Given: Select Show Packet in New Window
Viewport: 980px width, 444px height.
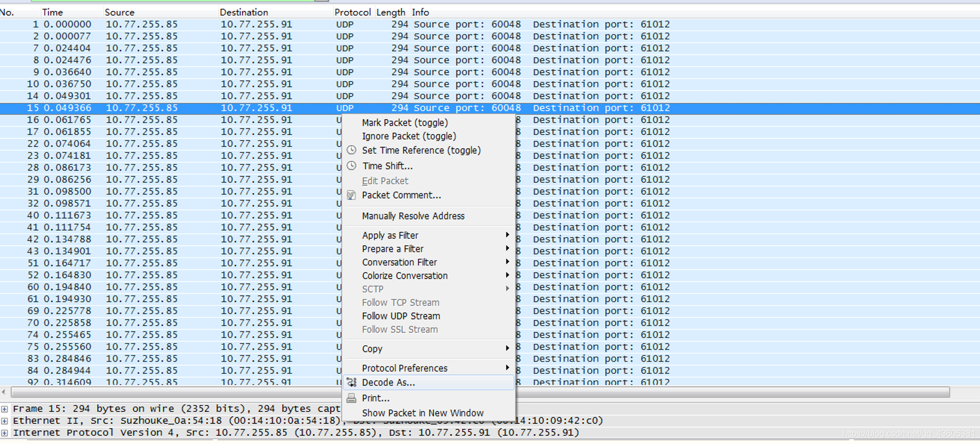Looking at the screenshot, I should point(423,413).
